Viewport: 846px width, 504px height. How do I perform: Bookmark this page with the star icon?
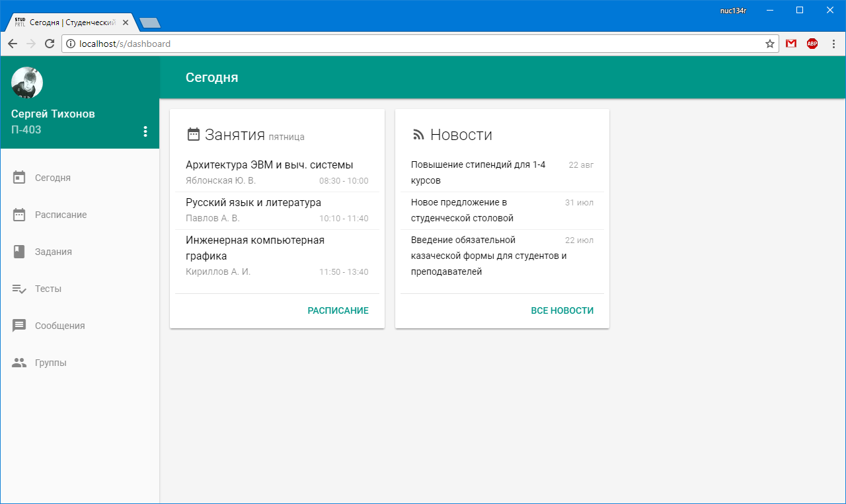pos(769,43)
